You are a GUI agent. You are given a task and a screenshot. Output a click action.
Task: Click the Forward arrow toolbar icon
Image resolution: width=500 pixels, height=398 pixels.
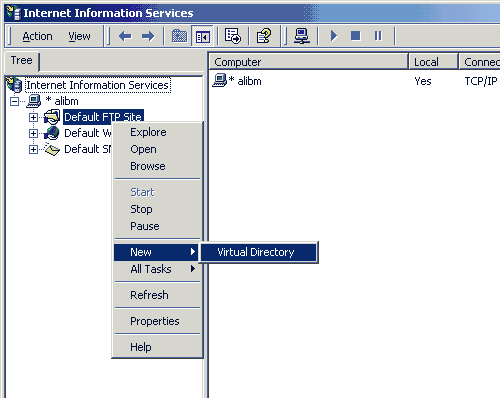(148, 36)
